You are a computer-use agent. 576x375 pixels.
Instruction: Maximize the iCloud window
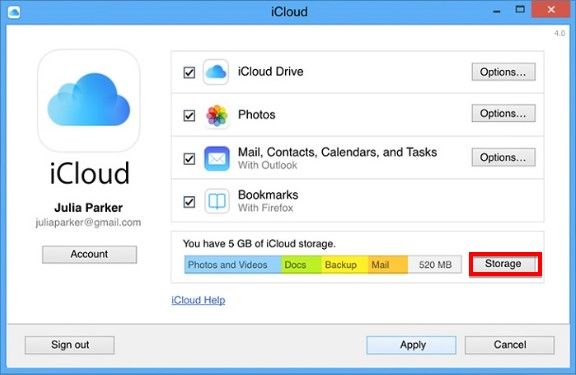click(520, 10)
